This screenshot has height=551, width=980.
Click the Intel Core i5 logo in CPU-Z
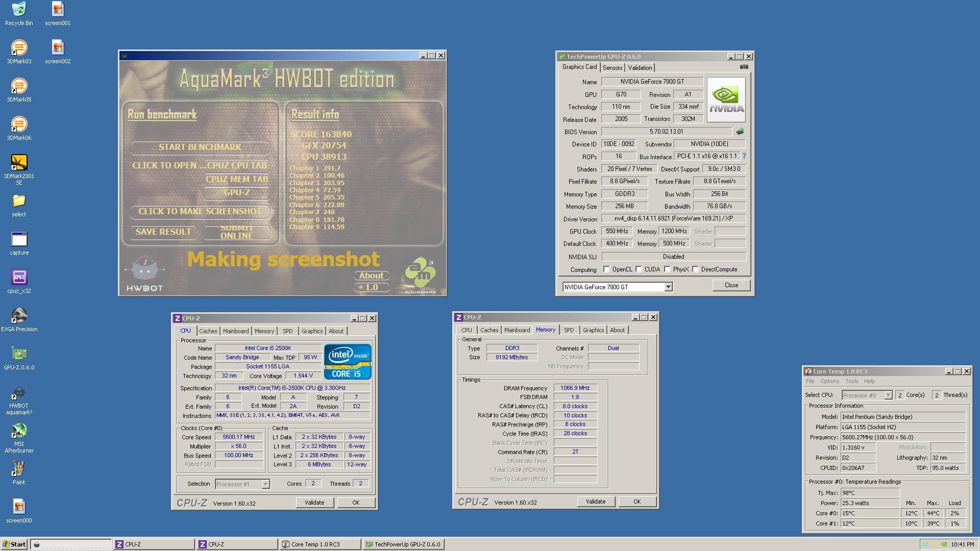(348, 362)
